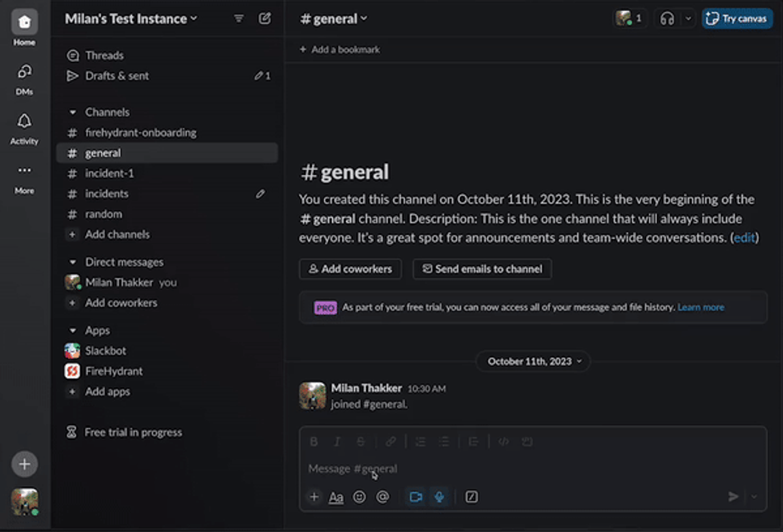Click Milan Thakker name in message
783x532 pixels.
[367, 388]
